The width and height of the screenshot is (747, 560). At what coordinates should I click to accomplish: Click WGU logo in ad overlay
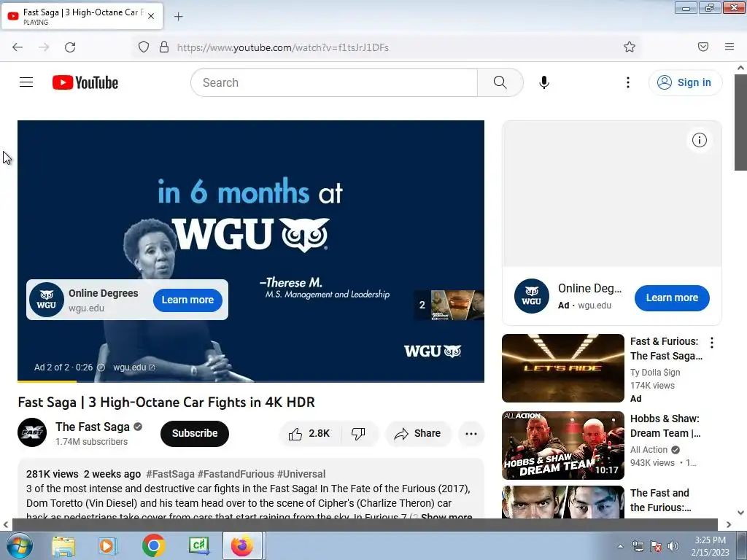[47, 300]
